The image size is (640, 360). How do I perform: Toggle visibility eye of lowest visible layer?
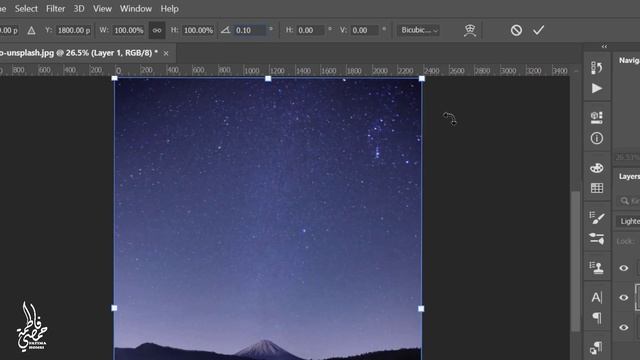click(624, 327)
